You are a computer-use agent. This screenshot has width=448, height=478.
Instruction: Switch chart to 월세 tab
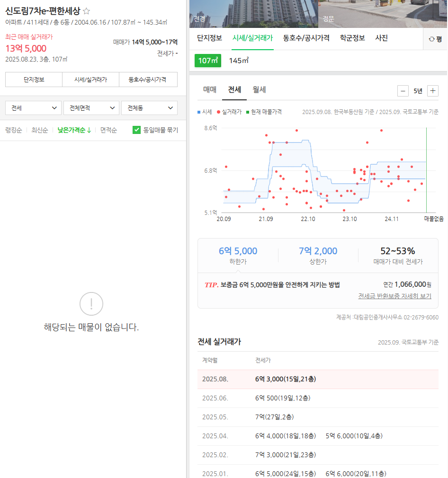[259, 89]
